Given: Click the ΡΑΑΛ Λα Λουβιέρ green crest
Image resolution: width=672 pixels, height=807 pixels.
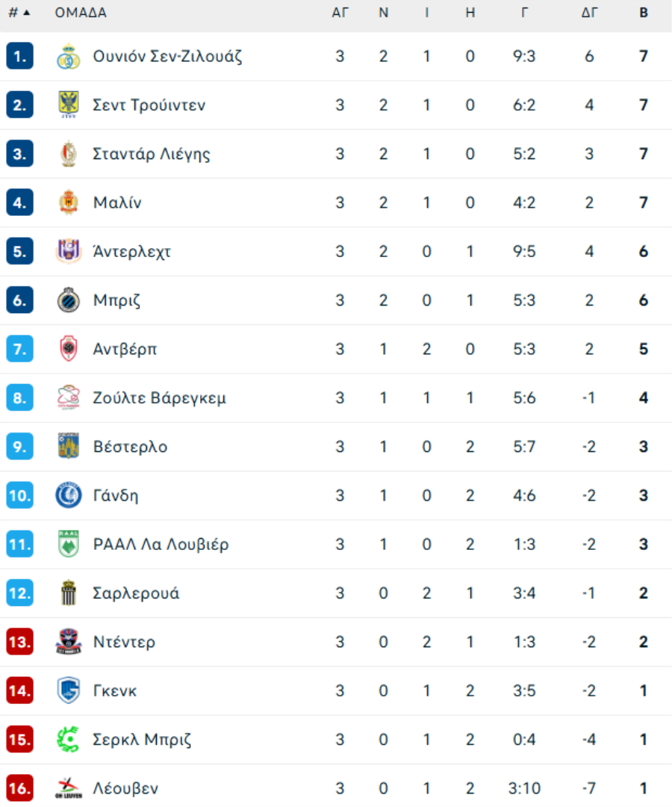Looking at the screenshot, I should (69, 544).
